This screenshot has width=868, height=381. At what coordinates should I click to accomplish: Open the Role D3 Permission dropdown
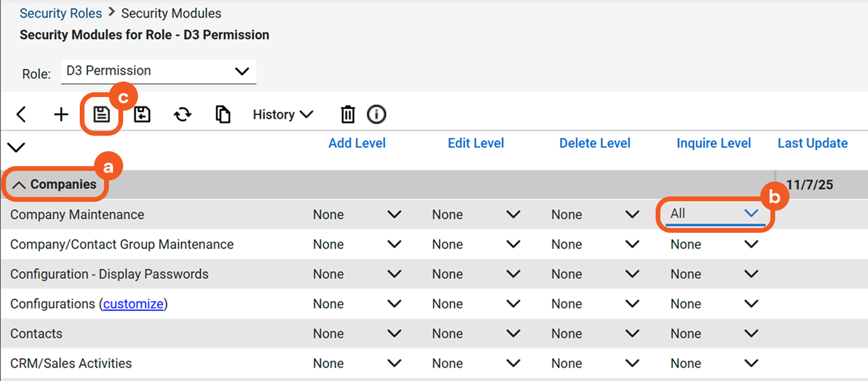click(x=158, y=71)
